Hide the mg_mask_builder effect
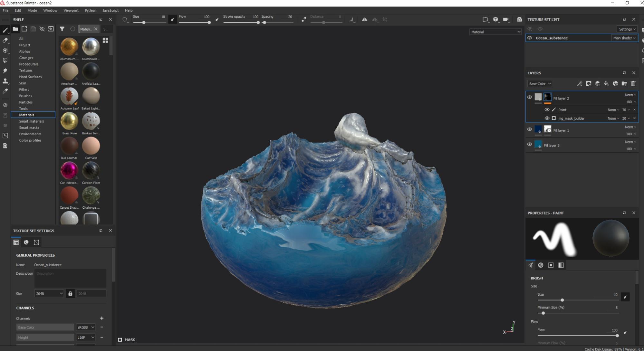The width and height of the screenshot is (644, 351). [x=547, y=118]
